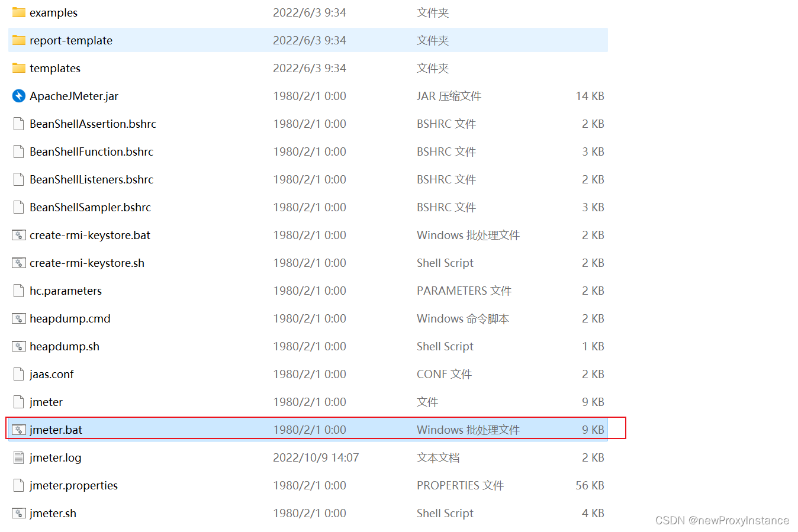Viewport: 798px width, 532px height.
Task: Select the file name jmeter.sh
Action: coord(53,513)
